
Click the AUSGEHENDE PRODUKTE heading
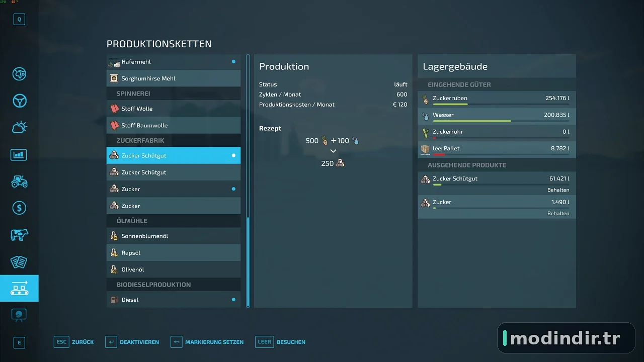[x=467, y=165]
